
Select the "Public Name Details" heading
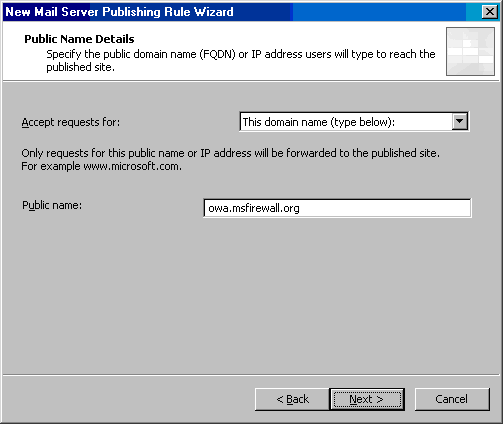79,39
